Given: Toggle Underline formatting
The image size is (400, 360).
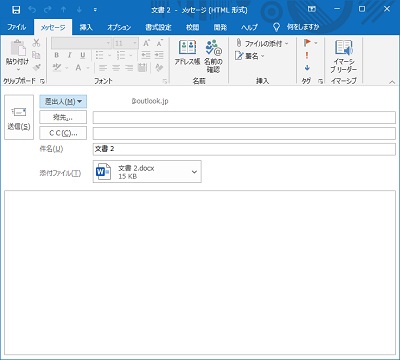Looking at the screenshot, I should [83, 55].
